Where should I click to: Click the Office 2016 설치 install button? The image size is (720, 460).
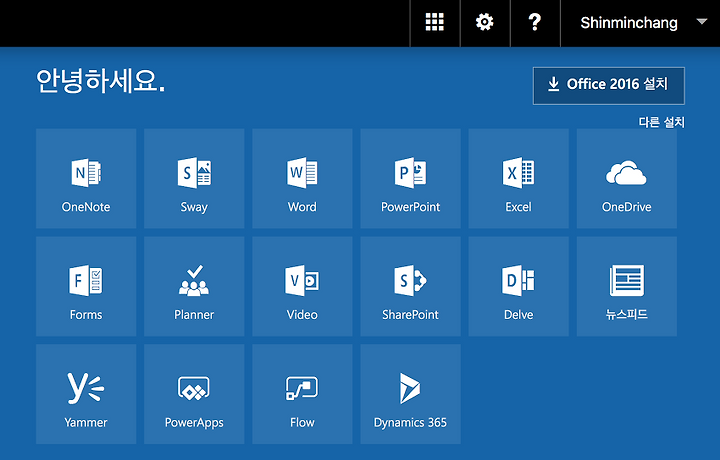[x=608, y=86]
